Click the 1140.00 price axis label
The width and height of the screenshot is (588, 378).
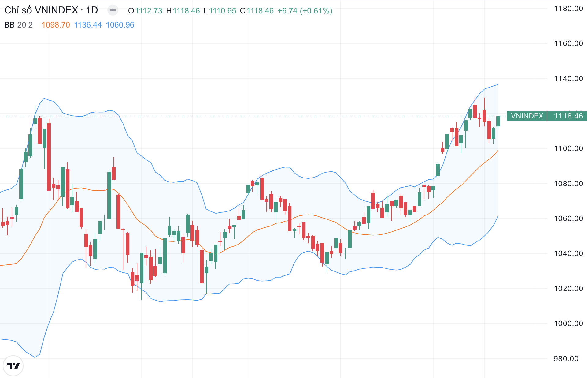tap(568, 79)
